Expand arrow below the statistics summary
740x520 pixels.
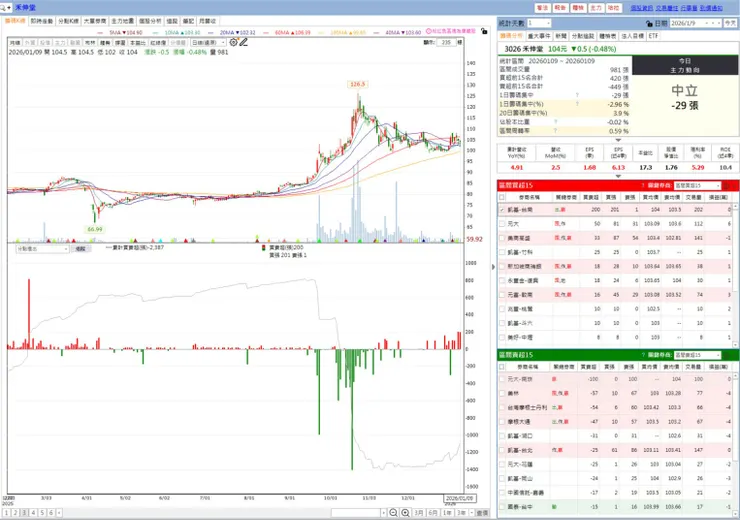(618, 140)
